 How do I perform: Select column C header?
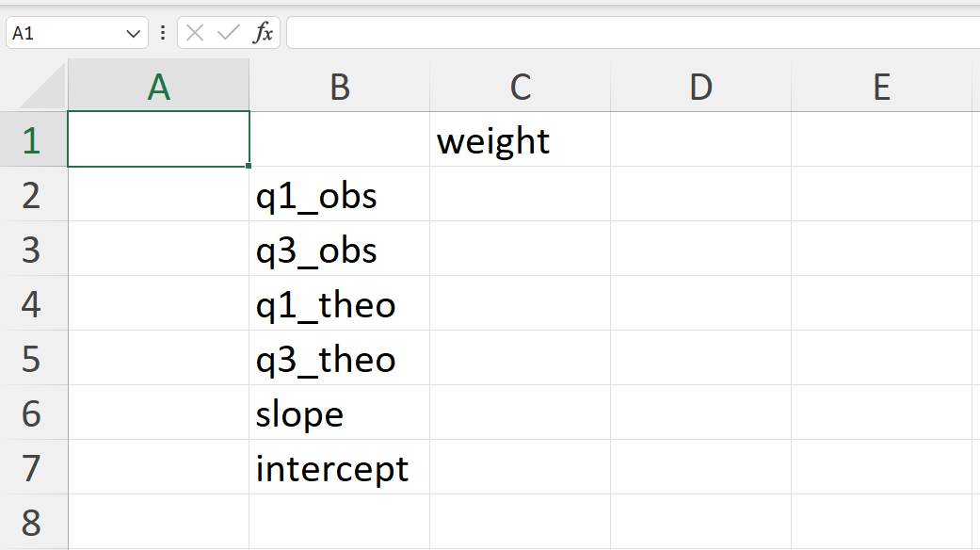[x=520, y=87]
